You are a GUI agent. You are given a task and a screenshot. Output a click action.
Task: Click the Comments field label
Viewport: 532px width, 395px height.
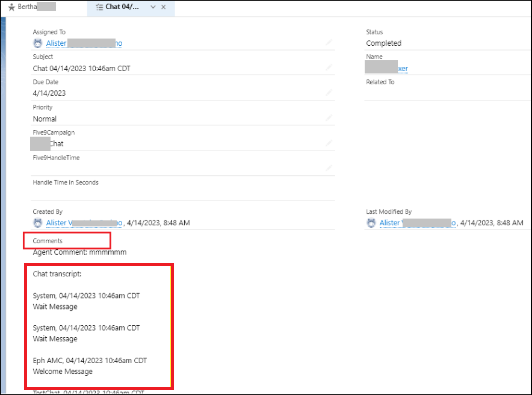click(48, 241)
